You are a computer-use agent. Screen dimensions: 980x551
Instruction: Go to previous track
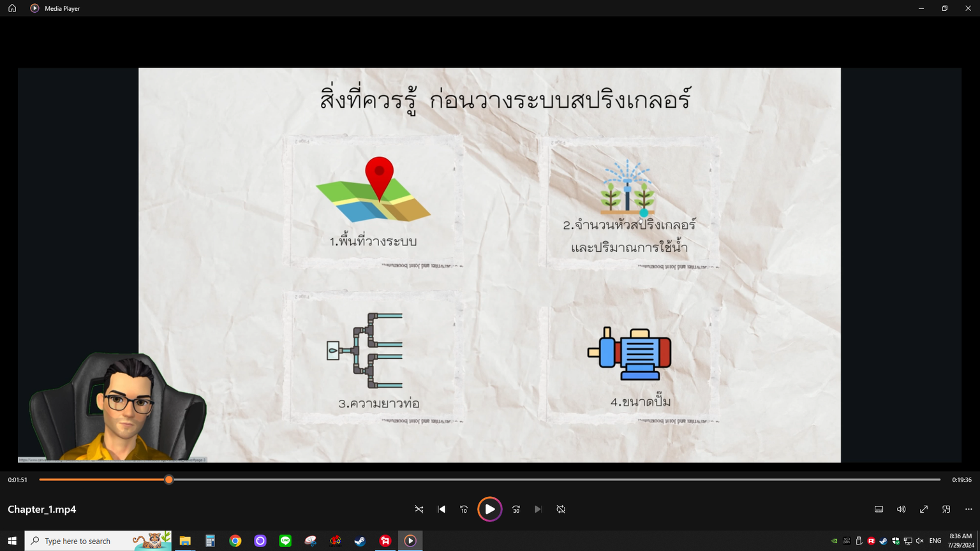pyautogui.click(x=442, y=509)
